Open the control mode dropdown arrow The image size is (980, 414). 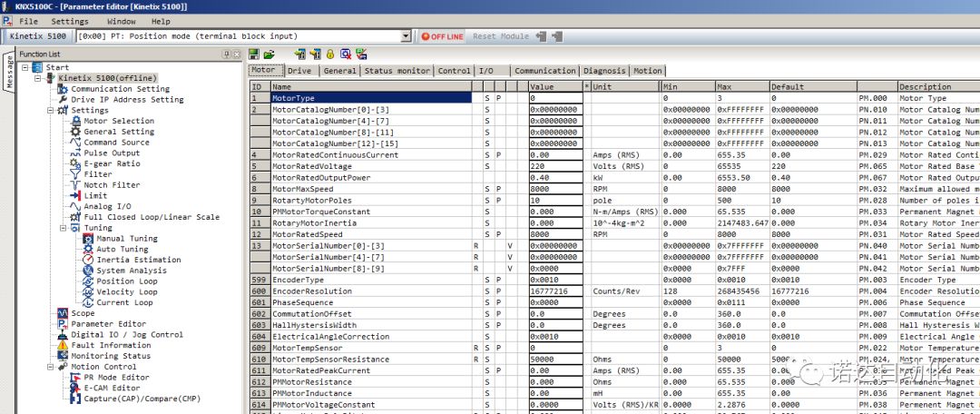[x=406, y=36]
